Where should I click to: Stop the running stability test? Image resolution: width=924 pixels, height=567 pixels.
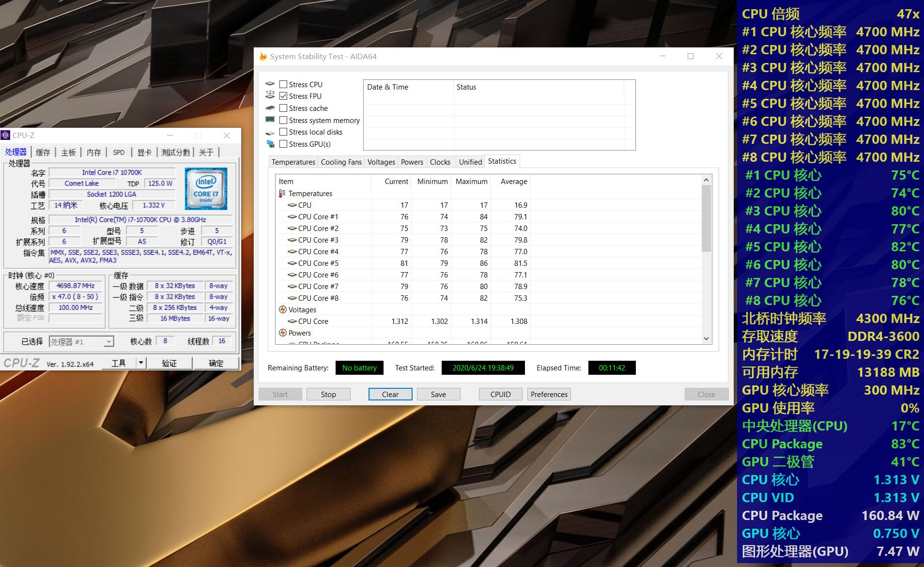[x=328, y=394]
